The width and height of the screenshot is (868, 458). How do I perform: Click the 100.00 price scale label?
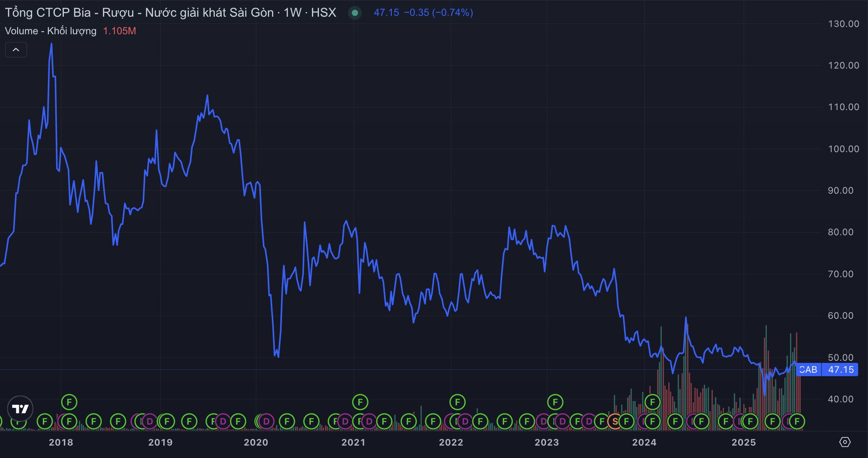tap(843, 149)
